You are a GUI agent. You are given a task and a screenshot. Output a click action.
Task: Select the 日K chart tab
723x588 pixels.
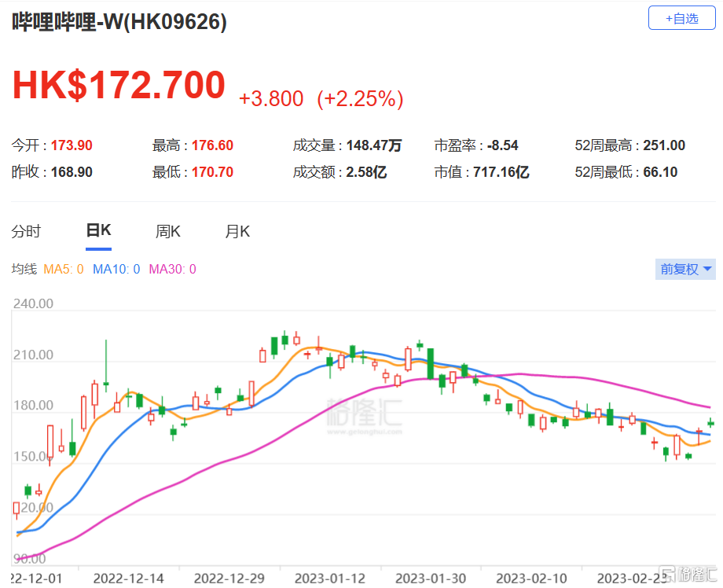click(x=99, y=230)
